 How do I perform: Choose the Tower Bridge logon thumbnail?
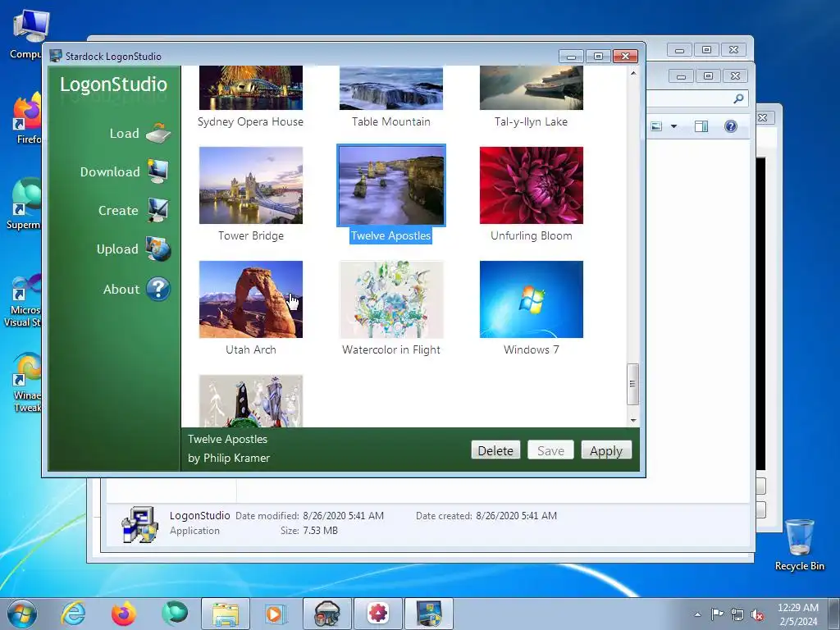click(251, 185)
